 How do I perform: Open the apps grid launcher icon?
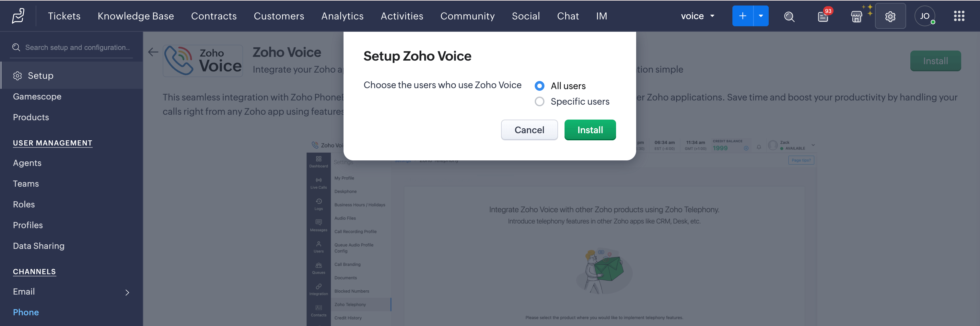click(959, 16)
